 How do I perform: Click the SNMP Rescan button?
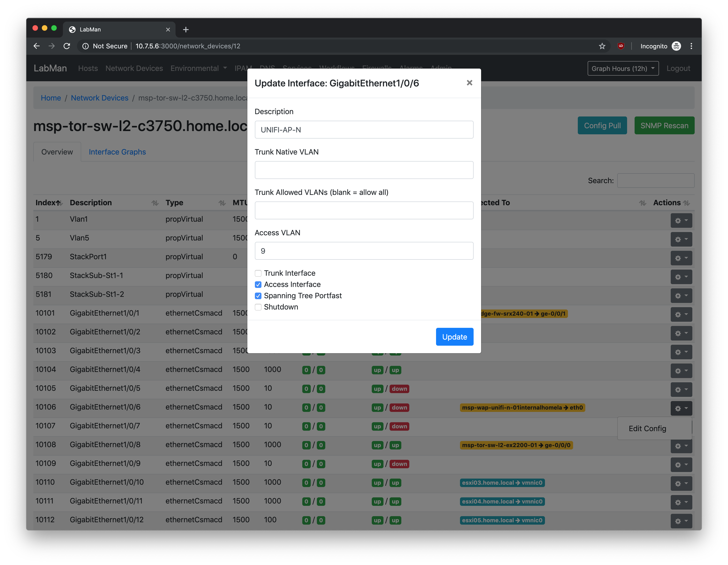pos(664,125)
